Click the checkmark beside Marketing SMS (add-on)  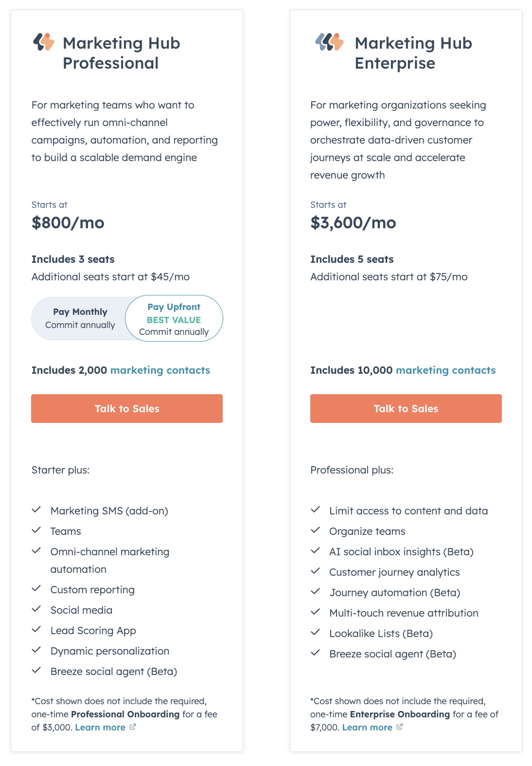[36, 510]
